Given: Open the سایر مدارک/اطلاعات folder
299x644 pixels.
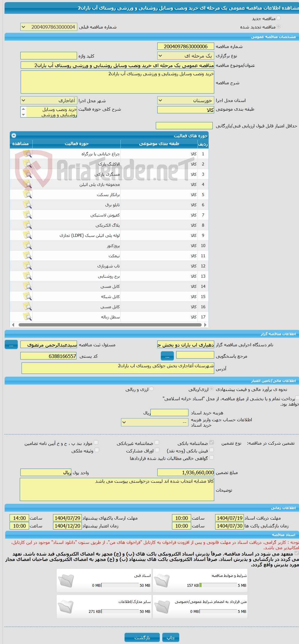Looking at the screenshot, I should click(x=66, y=607).
